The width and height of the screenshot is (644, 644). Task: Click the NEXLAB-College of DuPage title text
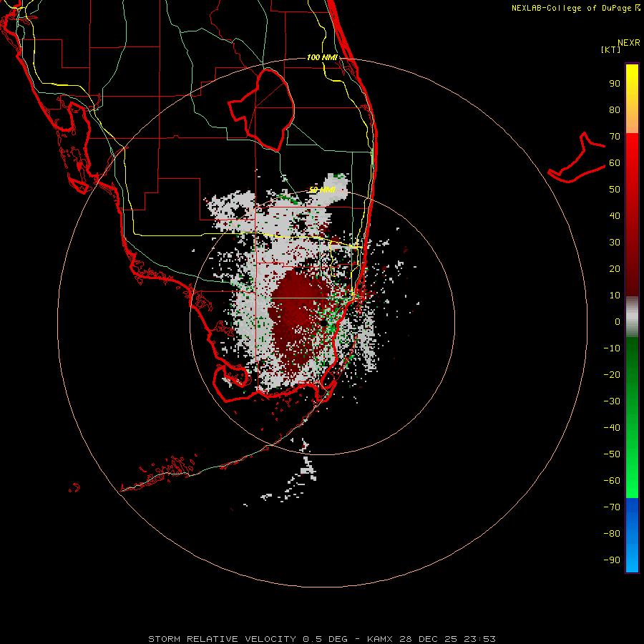tap(571, 8)
